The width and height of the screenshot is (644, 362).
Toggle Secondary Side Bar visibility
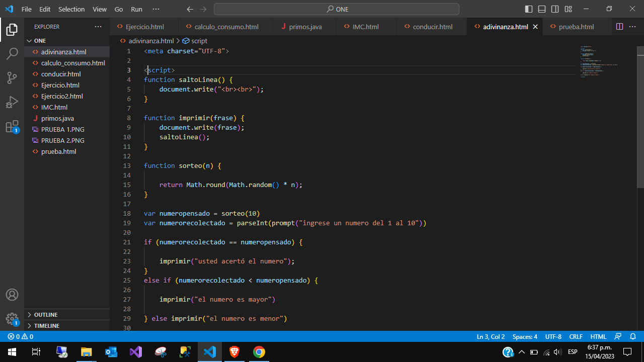tap(555, 9)
